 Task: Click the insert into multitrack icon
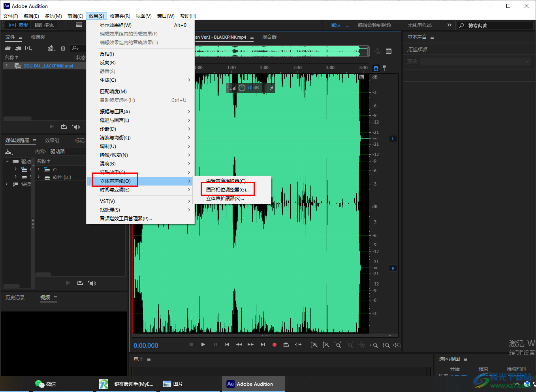click(51, 48)
